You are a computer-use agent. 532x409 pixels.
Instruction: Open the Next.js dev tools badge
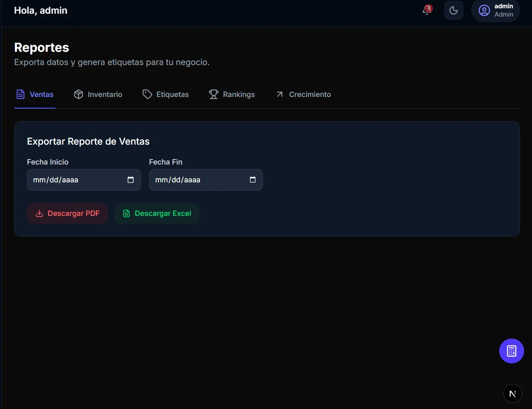513,394
